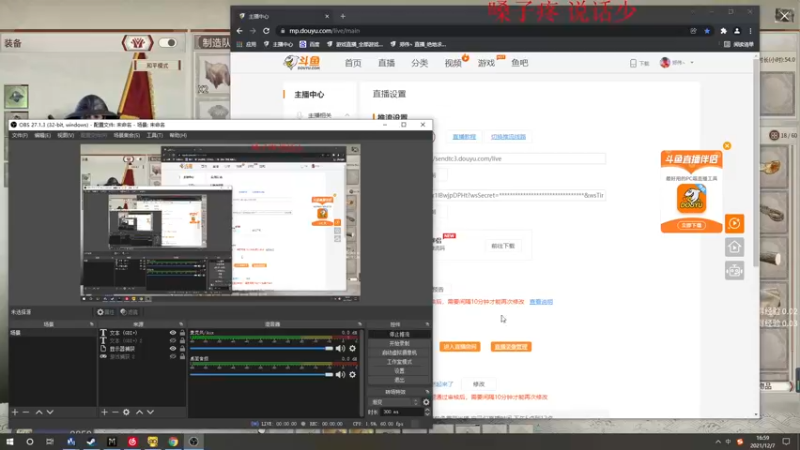Viewport: 800px width, 450px height.
Task: Open the OBS Edit menu
Action: click(42, 135)
